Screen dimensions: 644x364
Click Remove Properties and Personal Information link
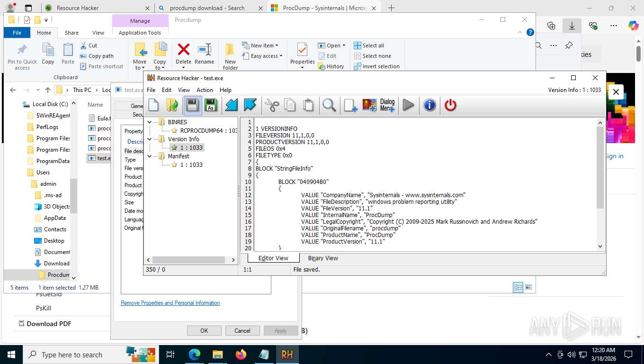(x=170, y=303)
